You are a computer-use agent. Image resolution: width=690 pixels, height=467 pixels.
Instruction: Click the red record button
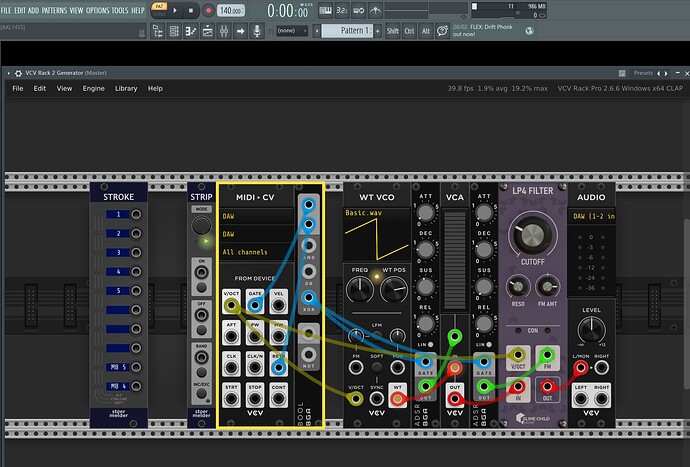(x=209, y=10)
